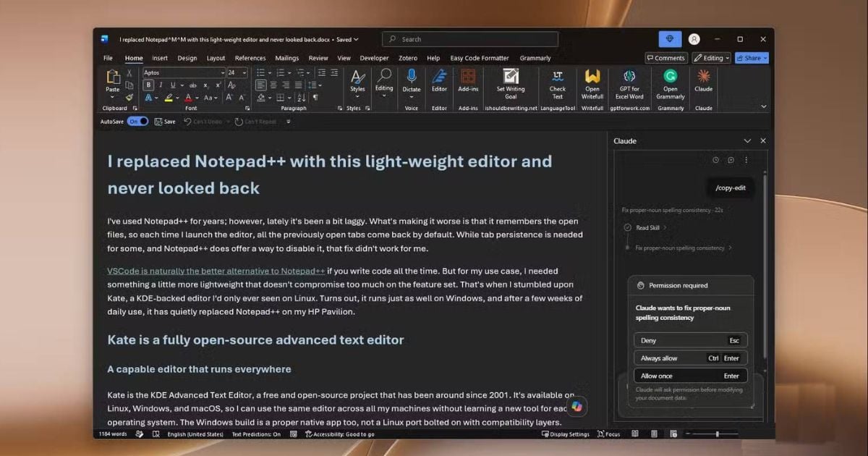
Task: Click the Cut scissors icon
Action: pos(129,73)
